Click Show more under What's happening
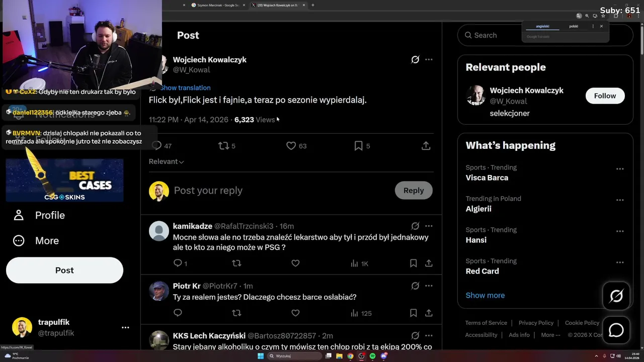The image size is (644, 362). tap(485, 295)
